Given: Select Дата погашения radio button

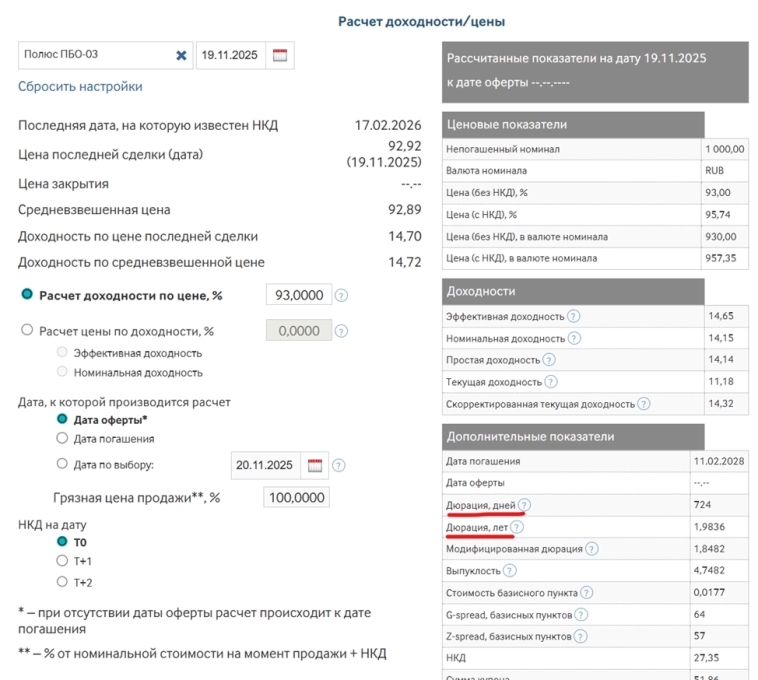Looking at the screenshot, I should tap(63, 438).
